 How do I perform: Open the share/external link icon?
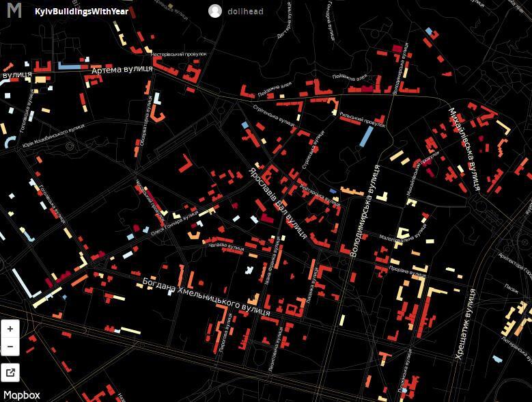10,373
